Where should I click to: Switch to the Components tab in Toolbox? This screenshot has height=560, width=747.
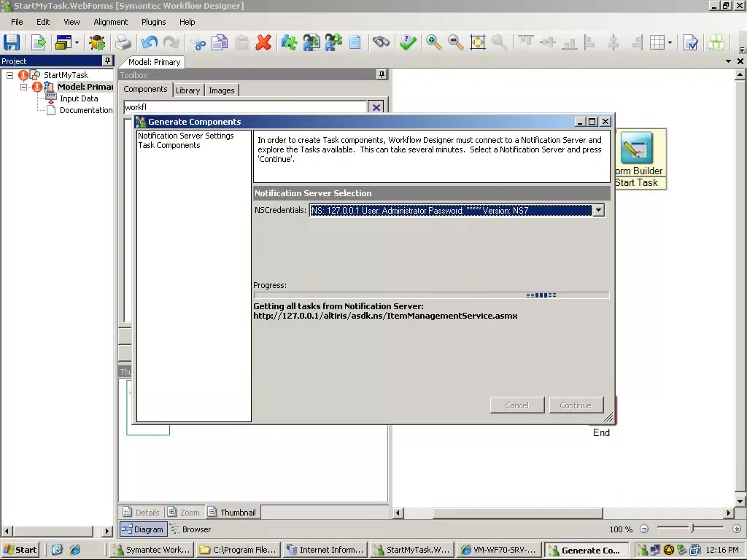tap(145, 90)
